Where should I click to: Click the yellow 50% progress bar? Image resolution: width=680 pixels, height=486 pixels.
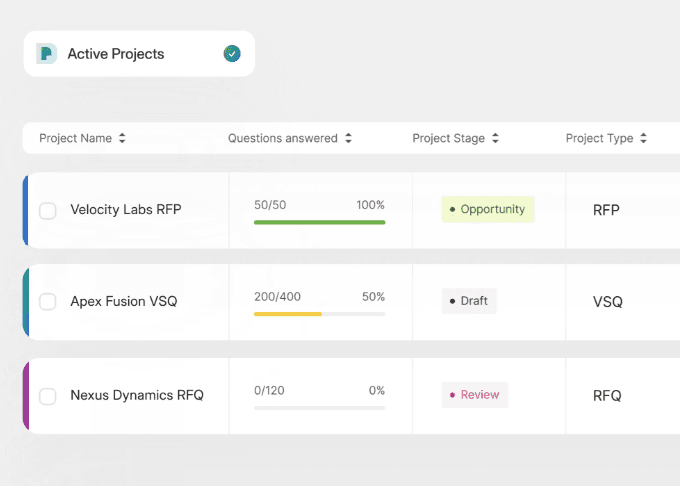pos(288,314)
